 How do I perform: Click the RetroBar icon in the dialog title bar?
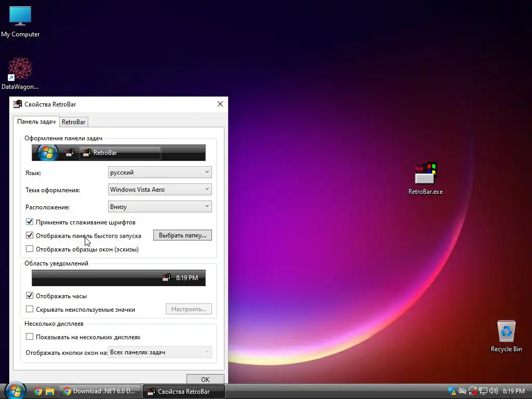pos(18,104)
